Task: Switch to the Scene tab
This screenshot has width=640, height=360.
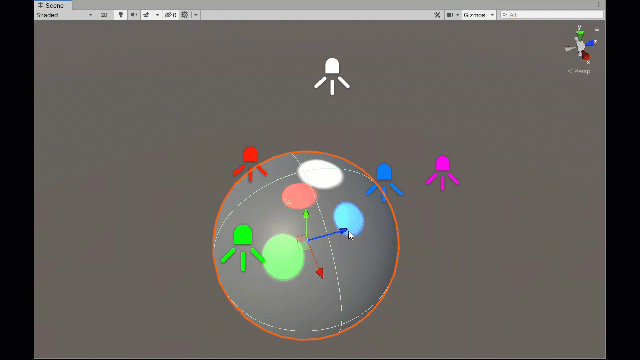Action: click(53, 5)
